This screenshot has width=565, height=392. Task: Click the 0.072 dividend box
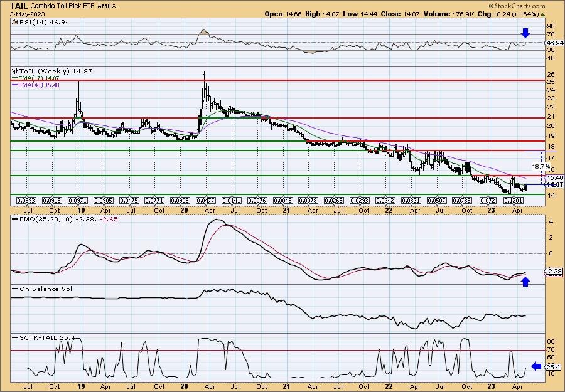click(488, 200)
